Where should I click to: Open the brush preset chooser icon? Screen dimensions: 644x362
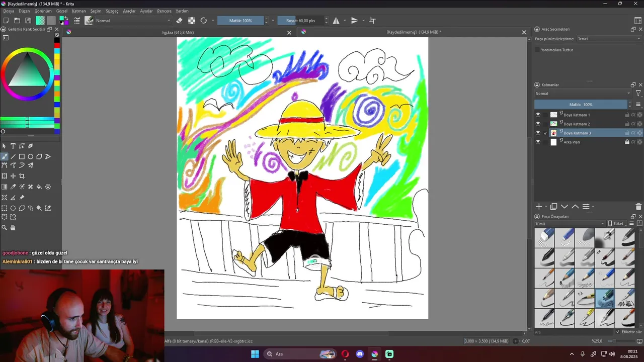pyautogui.click(x=89, y=21)
